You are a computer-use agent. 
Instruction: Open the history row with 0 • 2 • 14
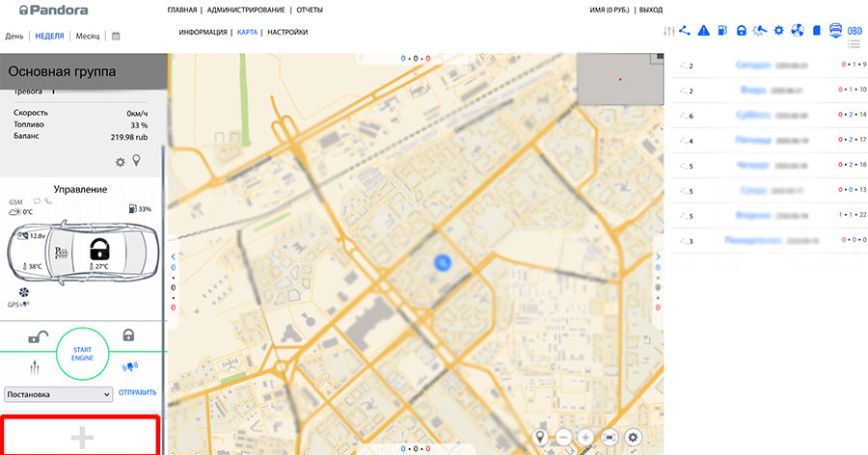pyautogui.click(x=770, y=115)
